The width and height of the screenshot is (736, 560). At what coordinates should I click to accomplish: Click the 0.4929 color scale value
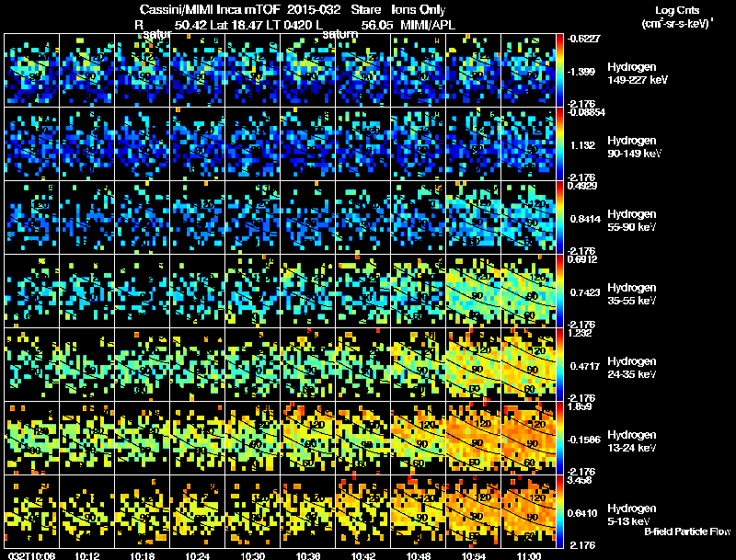[x=582, y=186]
